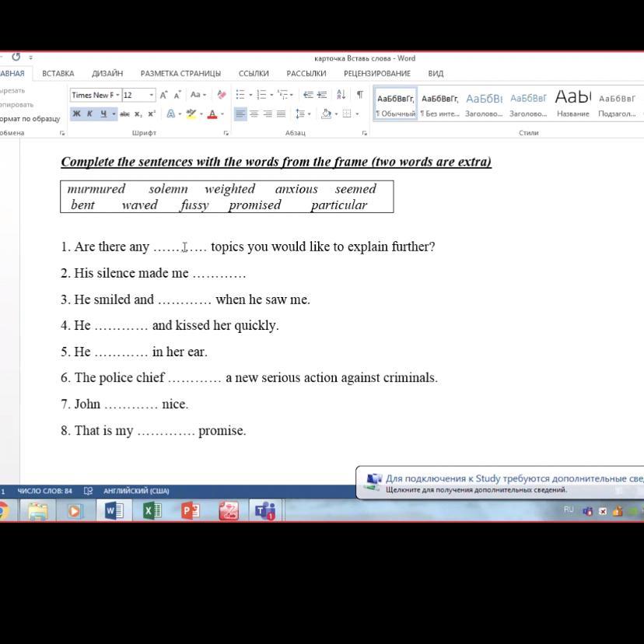Toggle bold (Ж) formatting

76,114
